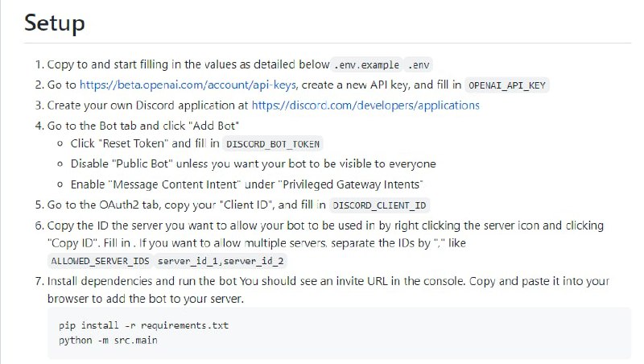Screen dimensions: 644x364
Task: Click the server_id_1,server_id_2 example code
Action: tap(221, 262)
